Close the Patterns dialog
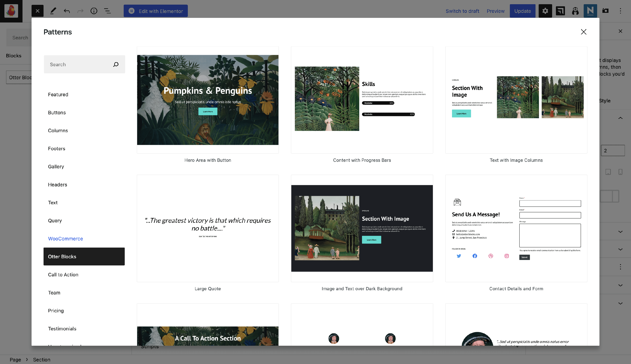Image resolution: width=631 pixels, height=364 pixels. coord(583,32)
